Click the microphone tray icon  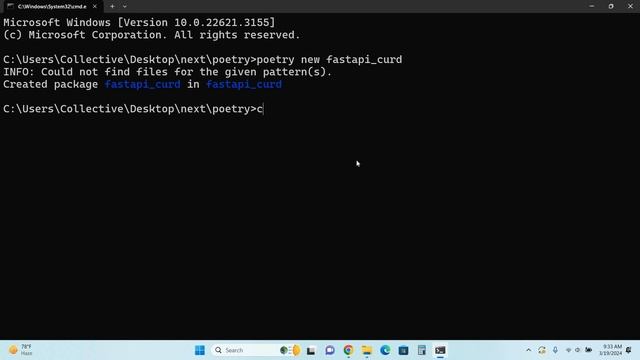coord(555,350)
